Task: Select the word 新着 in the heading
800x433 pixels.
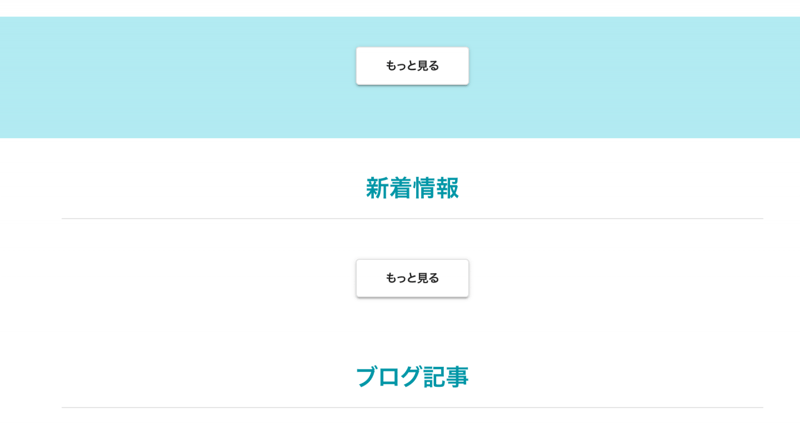Action: tap(389, 188)
